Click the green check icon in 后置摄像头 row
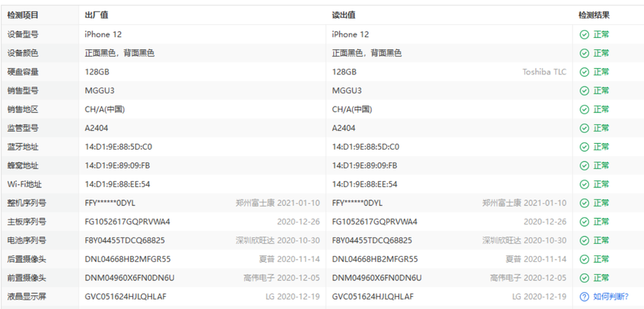 click(584, 260)
